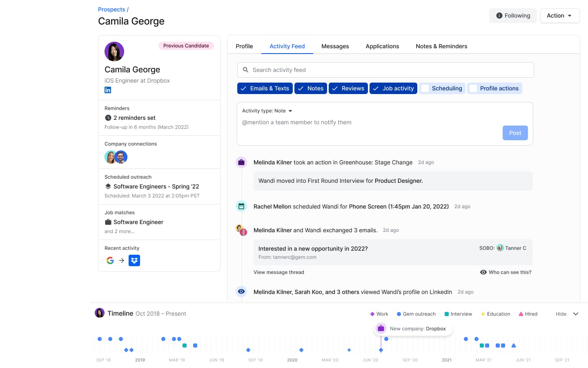
Task: Click the eye icon beside LinkedIn views entry
Action: tap(241, 292)
